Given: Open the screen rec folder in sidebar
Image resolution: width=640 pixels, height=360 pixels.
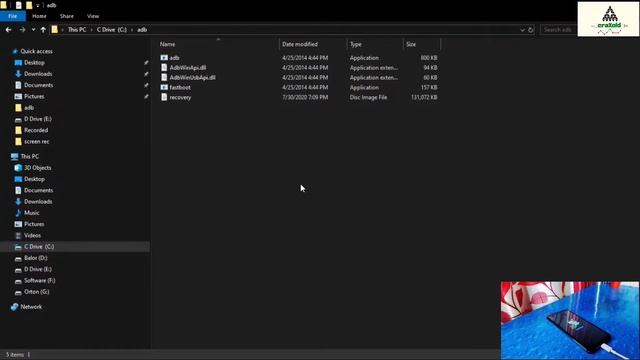Looking at the screenshot, I should pos(36,142).
